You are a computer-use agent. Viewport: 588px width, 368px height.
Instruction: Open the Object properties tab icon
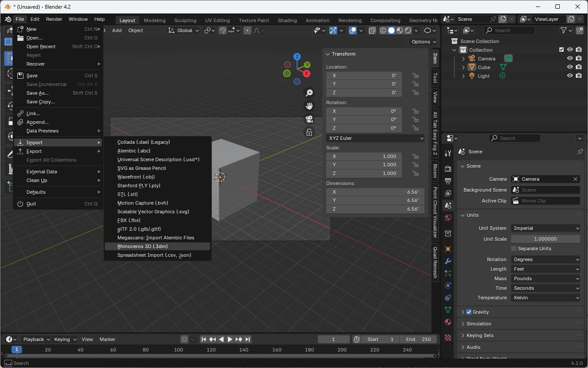click(448, 249)
